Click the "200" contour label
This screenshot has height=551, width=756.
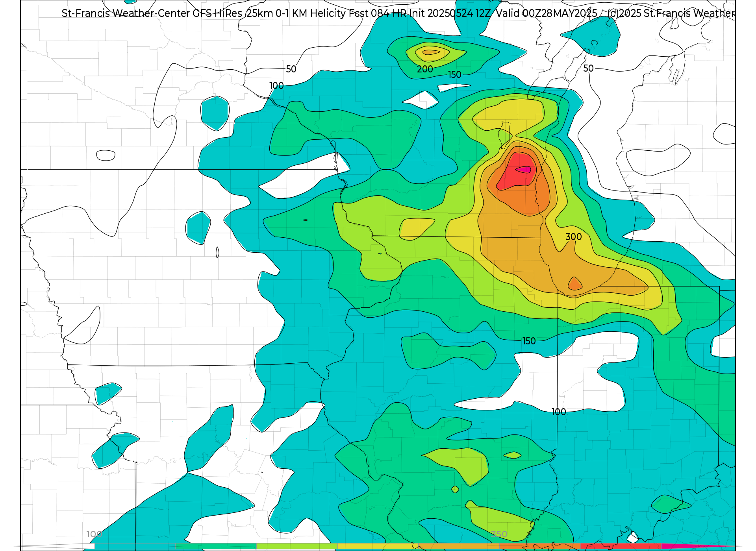coord(425,69)
